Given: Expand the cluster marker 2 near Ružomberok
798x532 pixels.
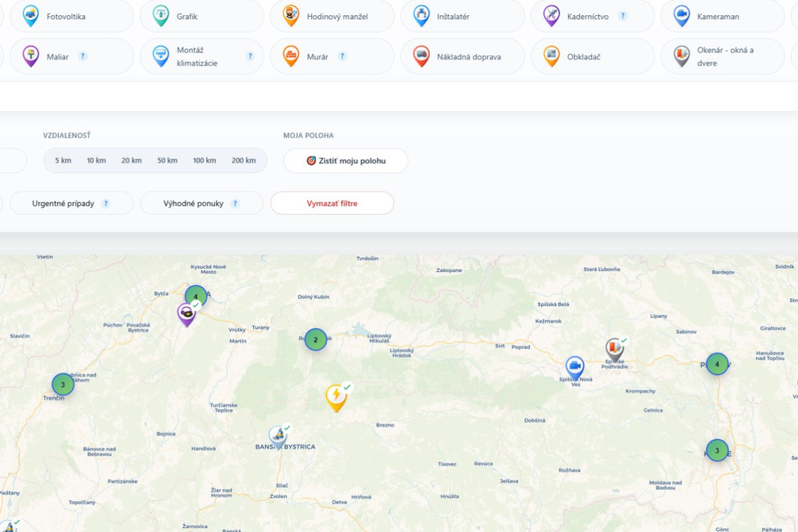Looking at the screenshot, I should (315, 340).
